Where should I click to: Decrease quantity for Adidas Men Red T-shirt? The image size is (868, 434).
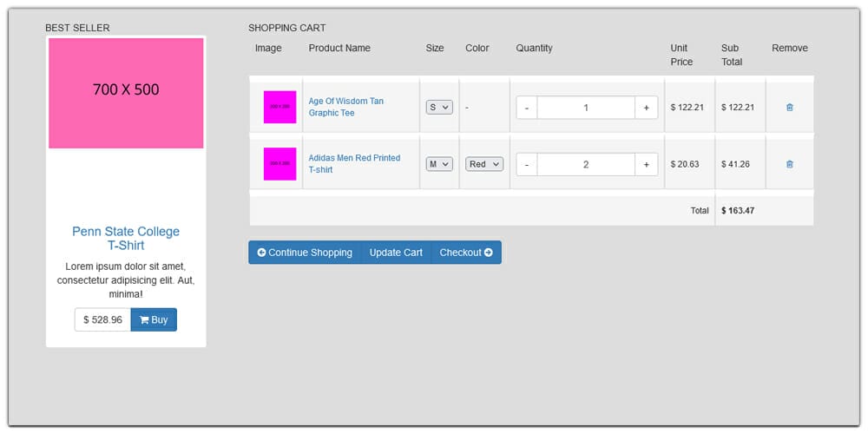click(527, 164)
